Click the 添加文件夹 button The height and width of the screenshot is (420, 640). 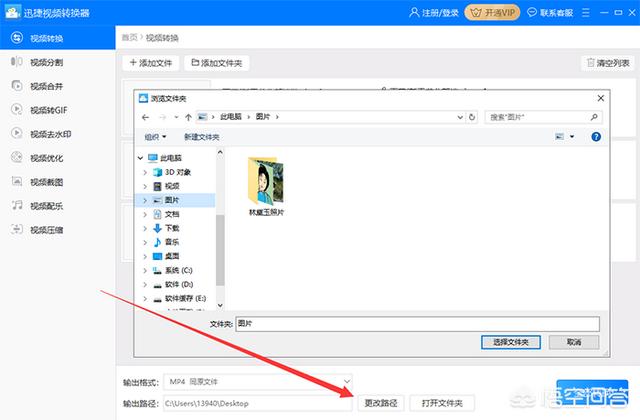pyautogui.click(x=216, y=63)
